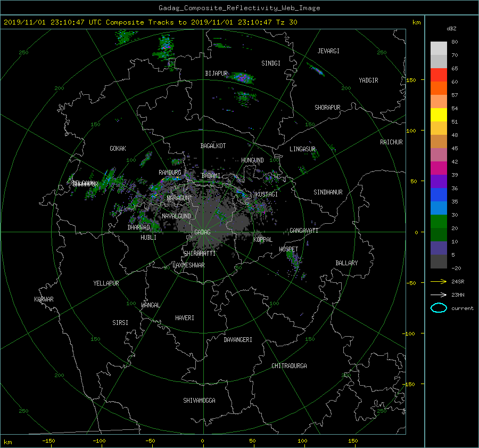Click the DAVANGERI label
The image size is (479, 448).
238,340
